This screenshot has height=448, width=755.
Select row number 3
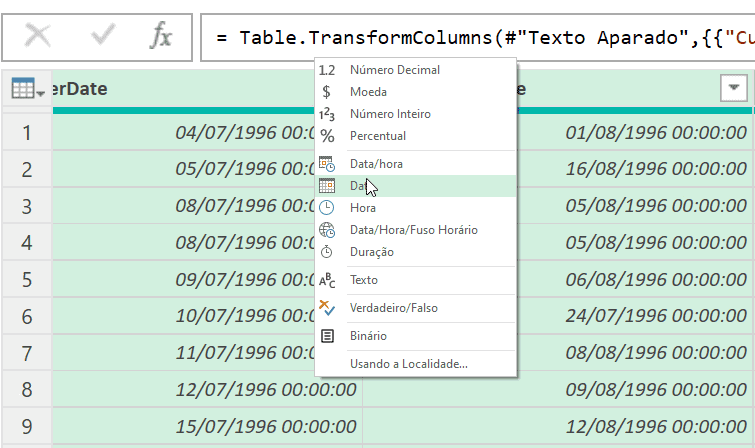click(27, 207)
